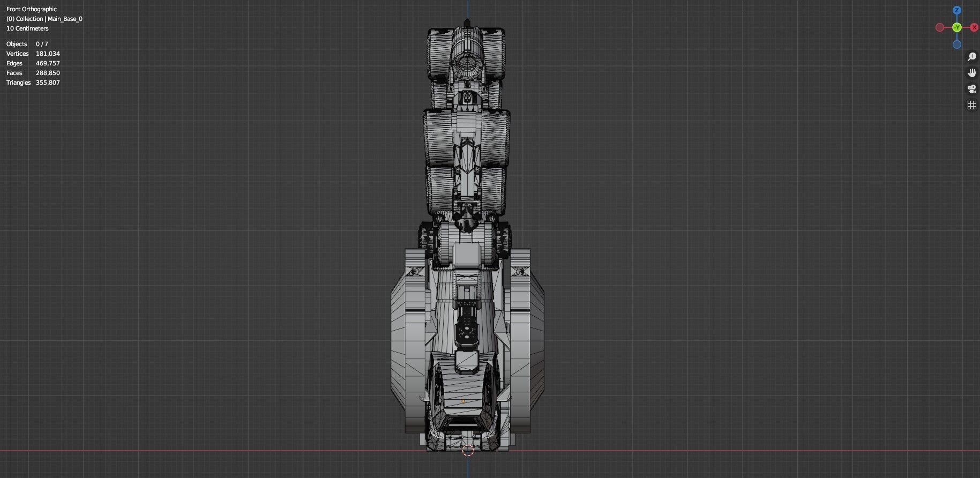Click the "(0) Collection | Main_Base_0" text

(44, 19)
